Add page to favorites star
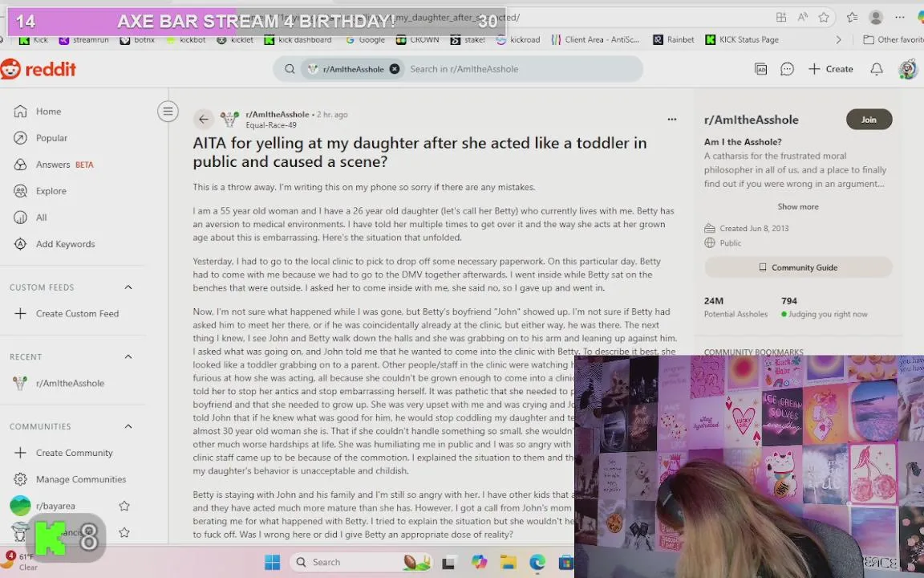Image resolution: width=924 pixels, height=578 pixels. click(824, 18)
